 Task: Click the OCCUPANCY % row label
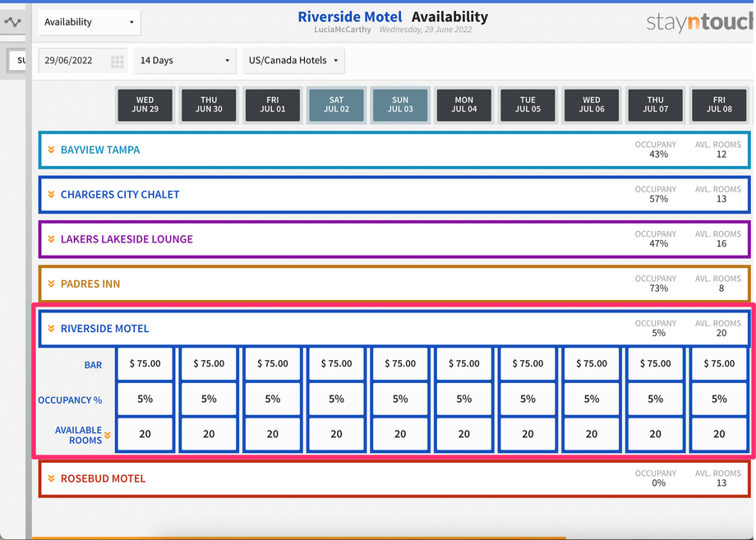(x=70, y=400)
